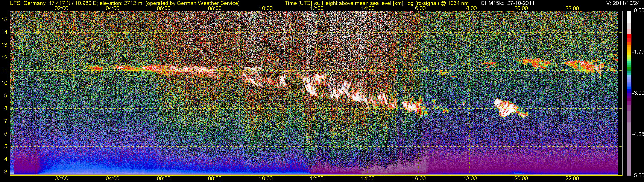Pick the 14 km height axis label
Screen dimensions: 644x182
pos(5,32)
